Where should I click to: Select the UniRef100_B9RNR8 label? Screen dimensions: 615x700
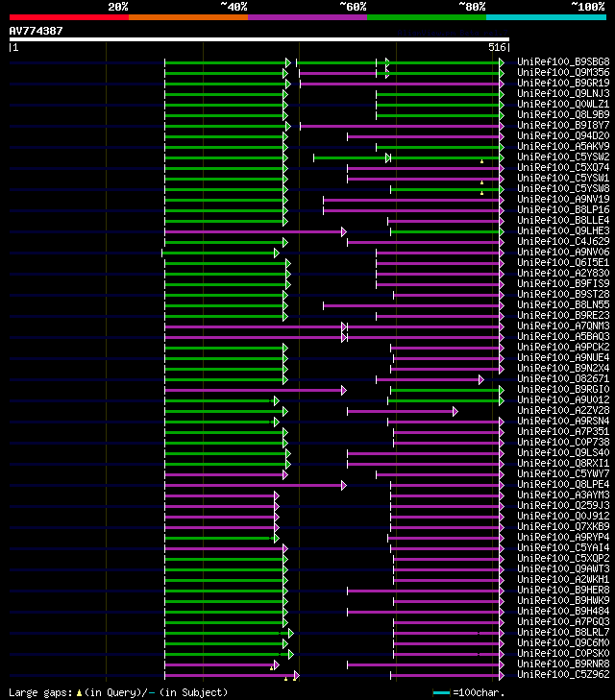(x=563, y=664)
